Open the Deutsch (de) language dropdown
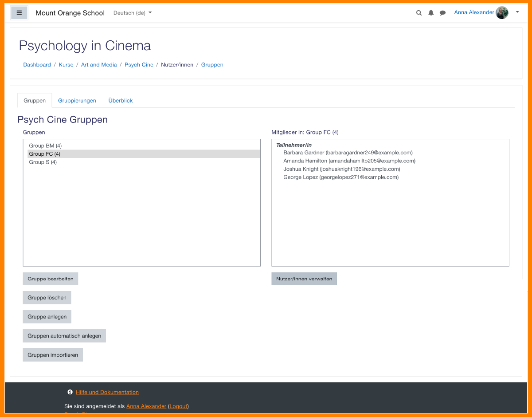 coord(132,13)
